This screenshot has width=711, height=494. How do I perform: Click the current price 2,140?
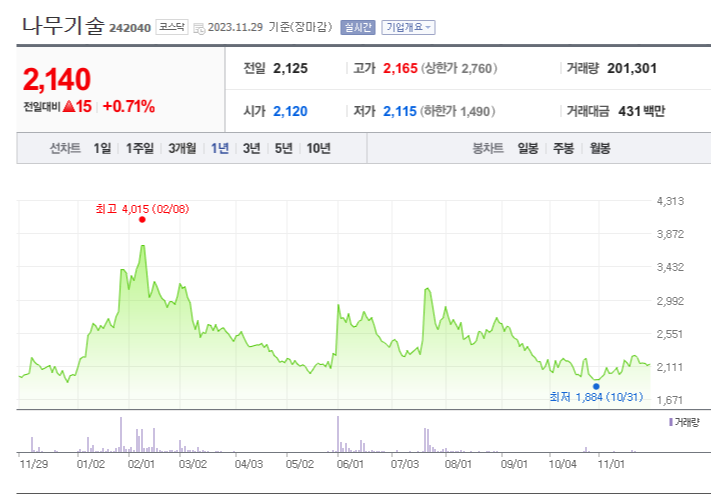(x=57, y=80)
